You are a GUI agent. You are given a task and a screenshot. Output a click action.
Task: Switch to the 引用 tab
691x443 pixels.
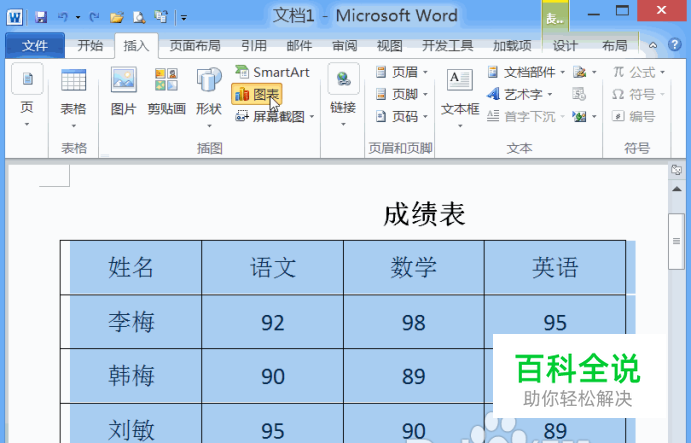pyautogui.click(x=254, y=45)
